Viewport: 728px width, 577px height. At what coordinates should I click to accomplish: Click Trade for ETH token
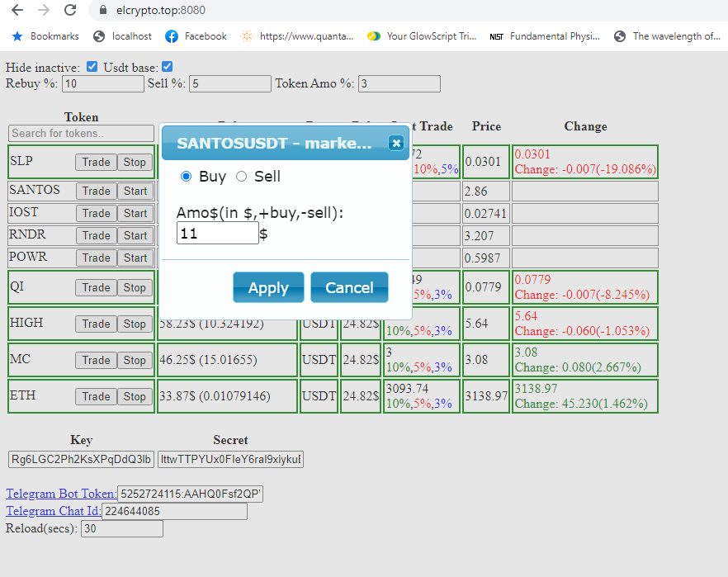pyautogui.click(x=96, y=396)
